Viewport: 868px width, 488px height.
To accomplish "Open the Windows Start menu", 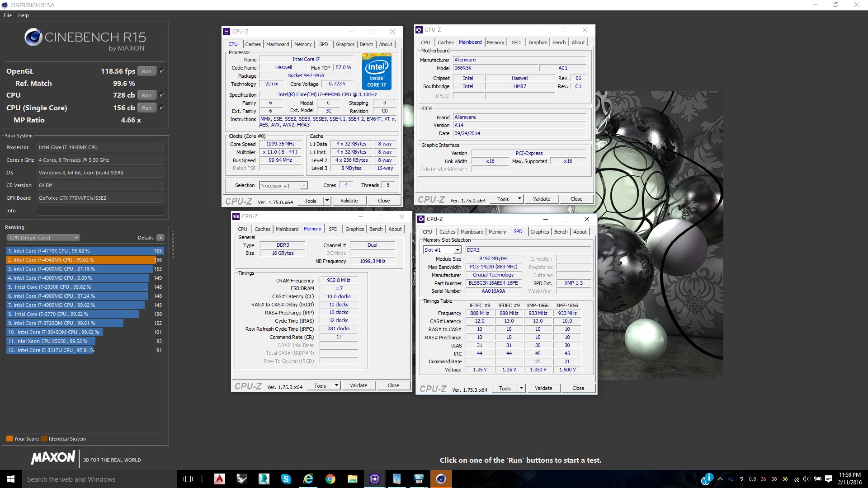I will coord(11,479).
